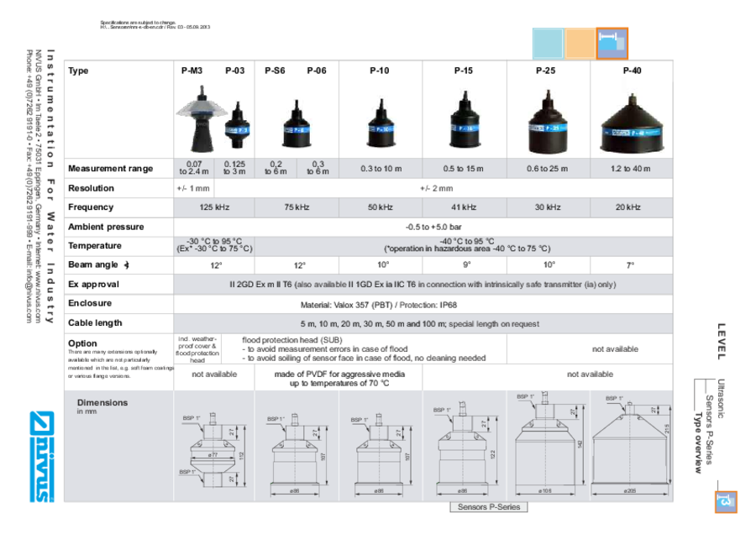Click the '125 kHz' frequency cell
The image size is (756, 534).
coord(214,207)
